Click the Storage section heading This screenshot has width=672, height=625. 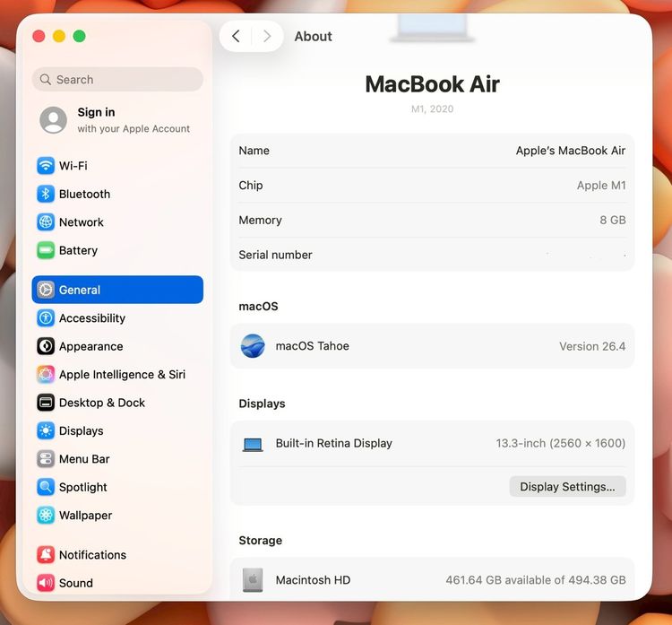coord(261,541)
